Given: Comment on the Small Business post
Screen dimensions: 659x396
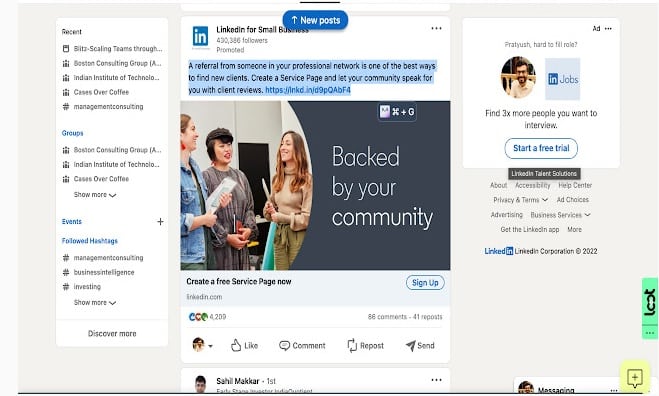Looking at the screenshot, I should click(302, 346).
